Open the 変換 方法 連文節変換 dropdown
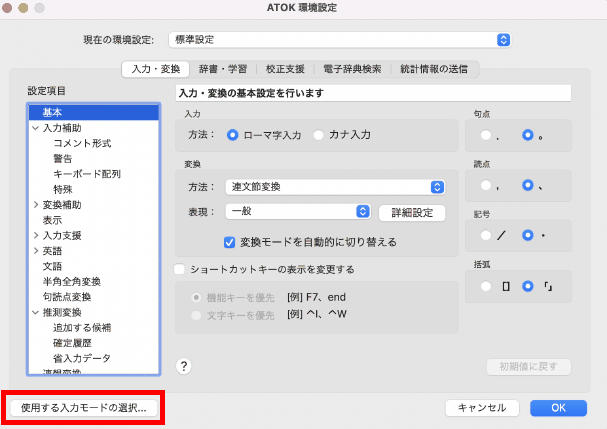 click(x=335, y=187)
